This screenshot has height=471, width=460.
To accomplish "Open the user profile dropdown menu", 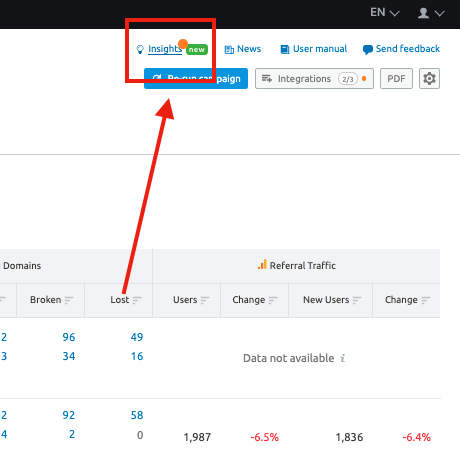I will pyautogui.click(x=431, y=13).
